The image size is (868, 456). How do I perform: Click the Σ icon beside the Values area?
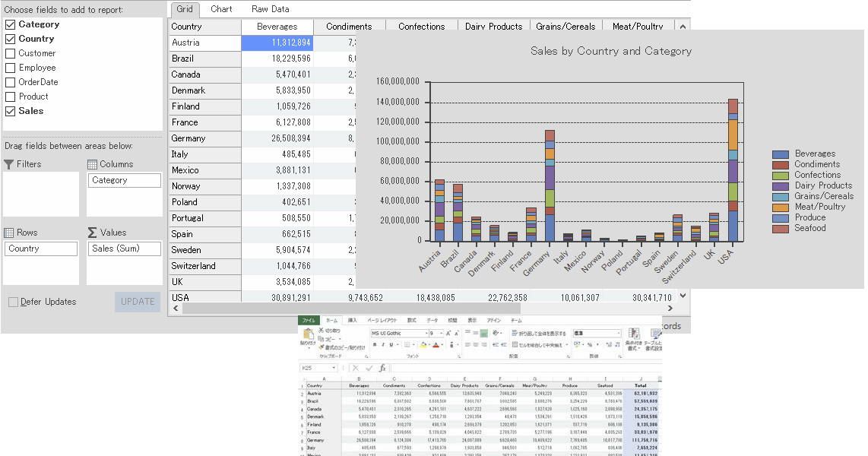(91, 232)
